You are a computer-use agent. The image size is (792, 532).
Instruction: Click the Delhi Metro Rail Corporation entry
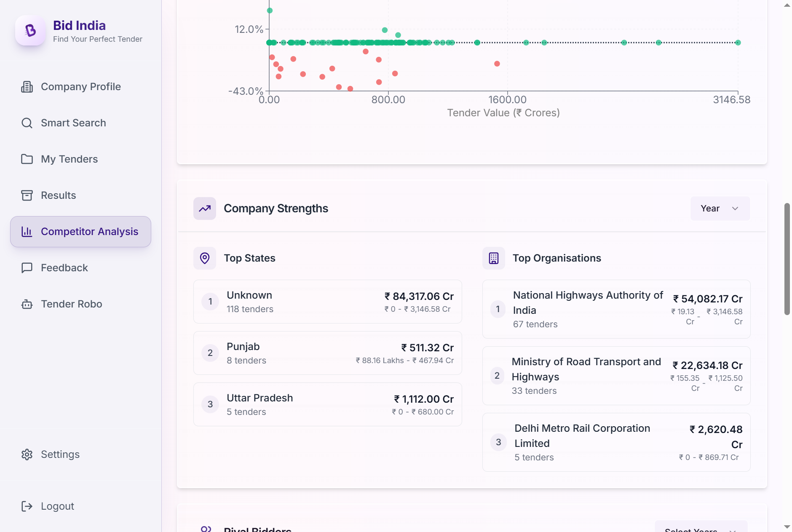616,442
